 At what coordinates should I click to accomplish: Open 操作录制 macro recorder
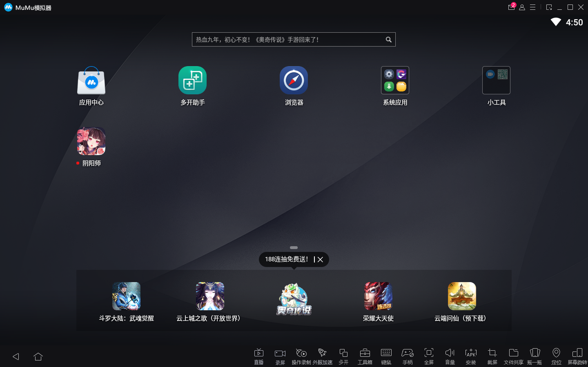(x=301, y=356)
